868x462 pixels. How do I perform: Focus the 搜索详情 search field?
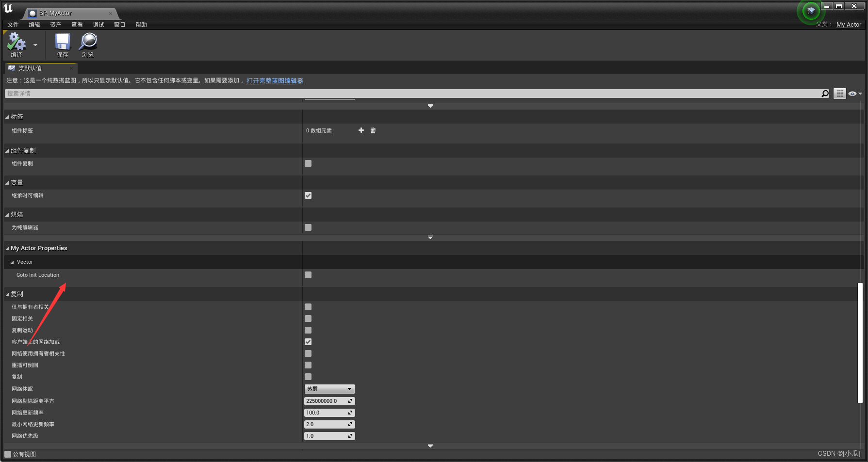412,94
